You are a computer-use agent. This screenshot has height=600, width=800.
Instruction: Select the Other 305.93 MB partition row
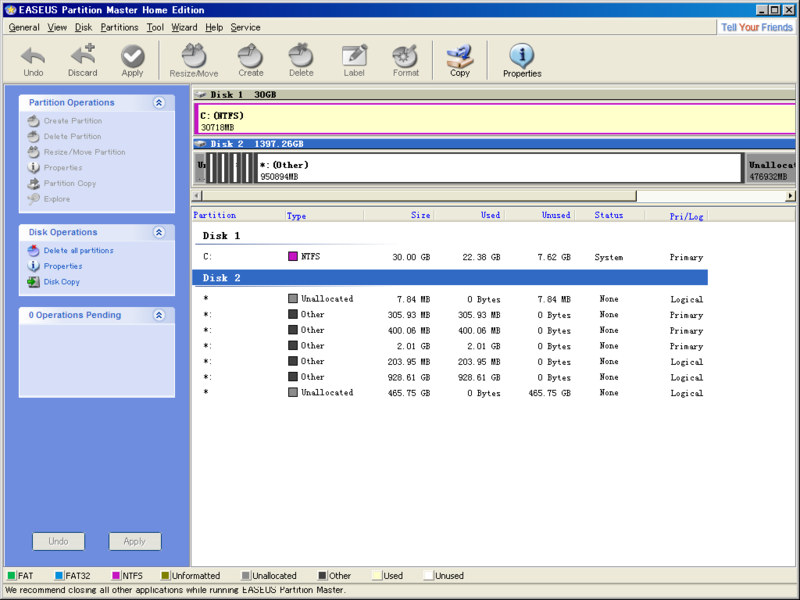pyautogui.click(x=450, y=315)
